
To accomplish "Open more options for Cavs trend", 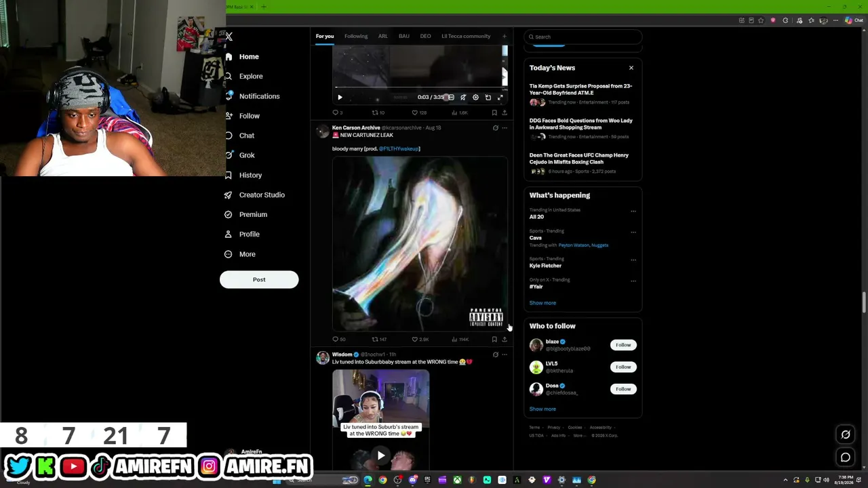I will click(633, 232).
